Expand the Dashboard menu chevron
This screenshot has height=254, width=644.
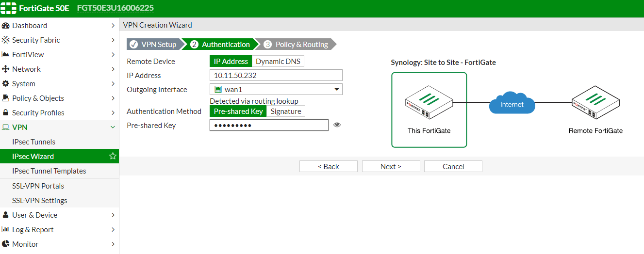113,26
